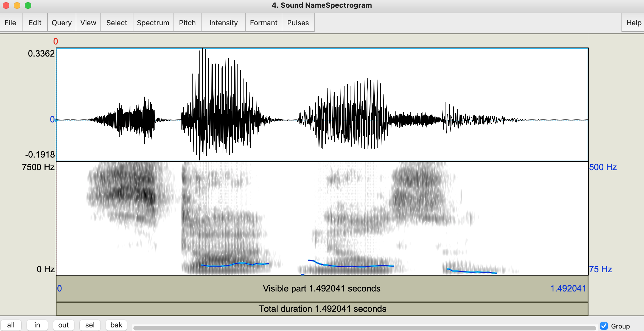Click the 'all' zoom button
This screenshot has height=331, width=644.
[11, 325]
